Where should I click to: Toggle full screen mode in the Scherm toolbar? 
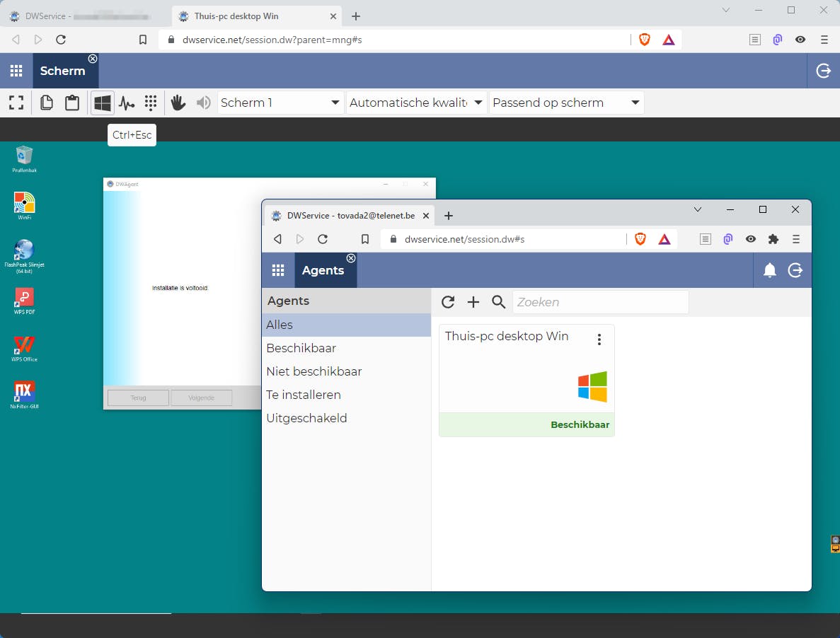[x=16, y=103]
